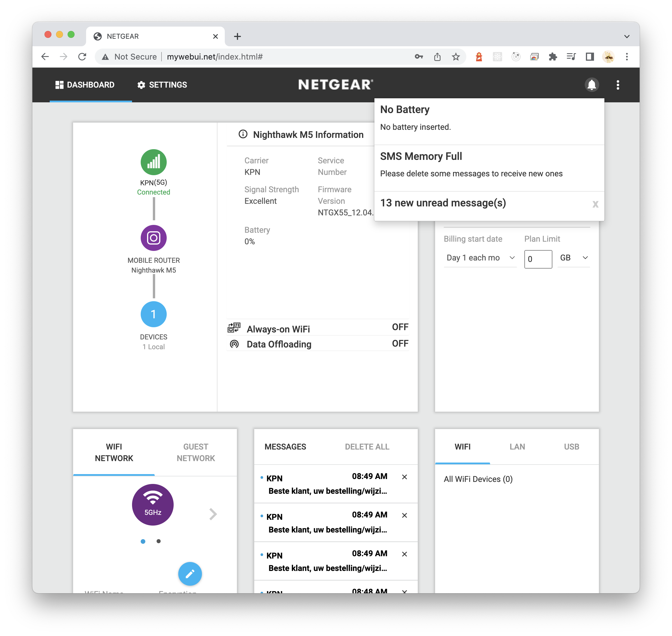
Task: Click the Chrome profile avatar
Action: point(608,57)
